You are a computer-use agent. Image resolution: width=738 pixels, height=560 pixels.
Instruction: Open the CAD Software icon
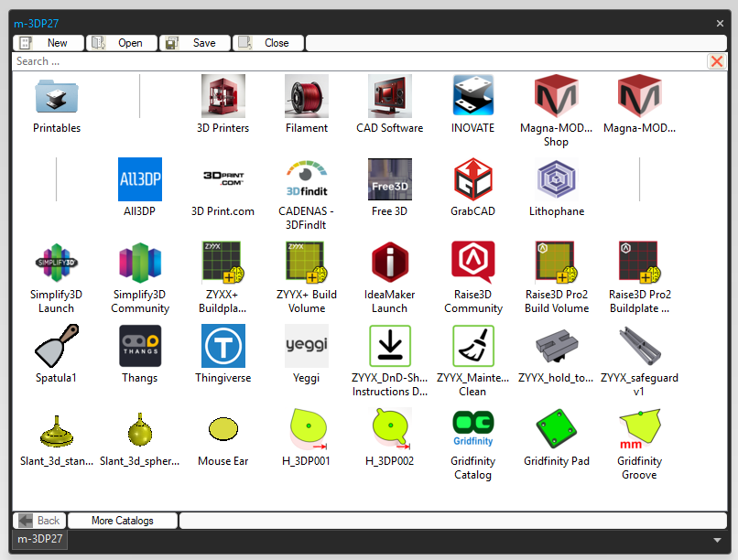click(390, 96)
